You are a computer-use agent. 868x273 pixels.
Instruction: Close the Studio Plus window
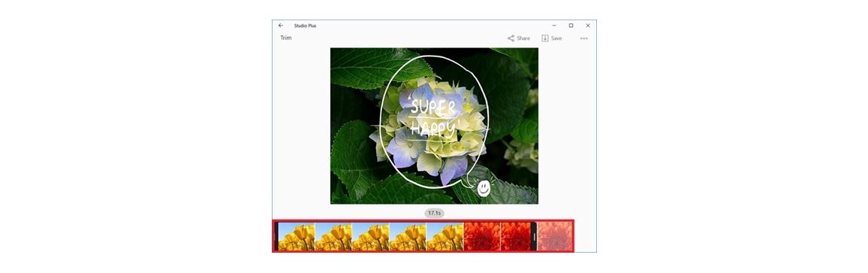point(588,26)
